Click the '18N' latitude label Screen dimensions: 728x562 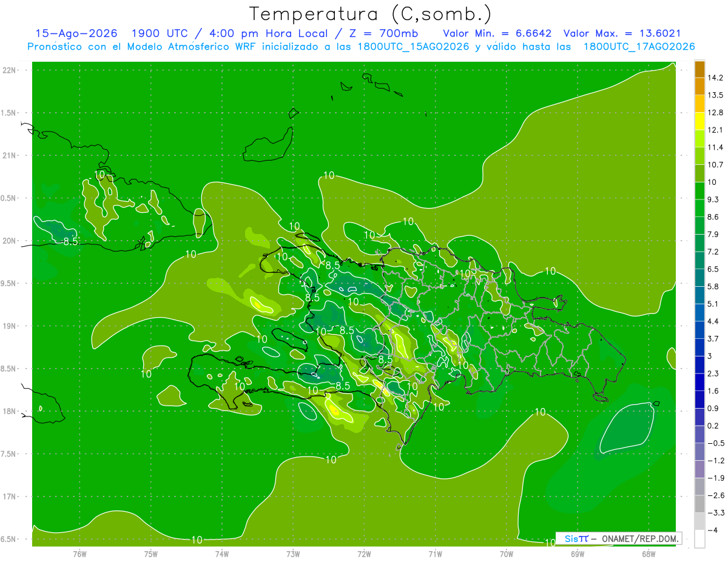click(x=8, y=411)
